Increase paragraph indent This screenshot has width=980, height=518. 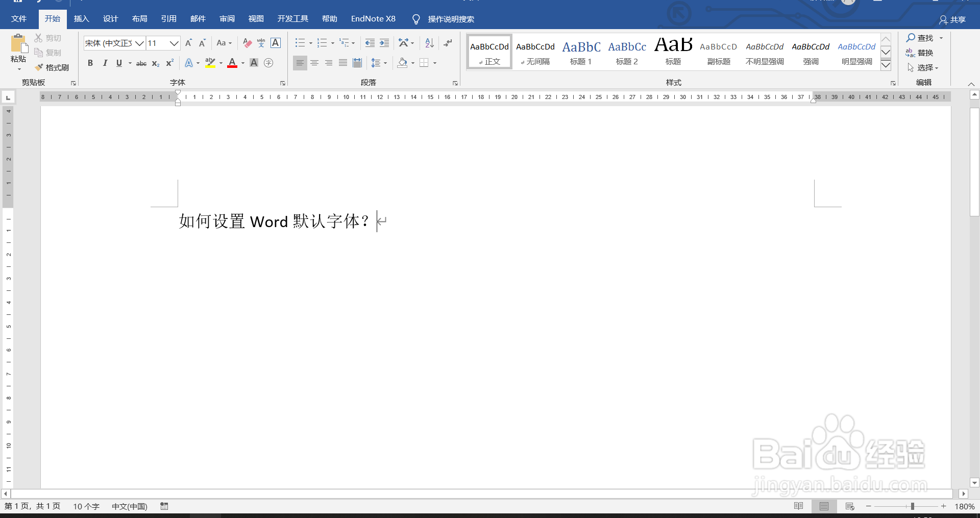384,43
